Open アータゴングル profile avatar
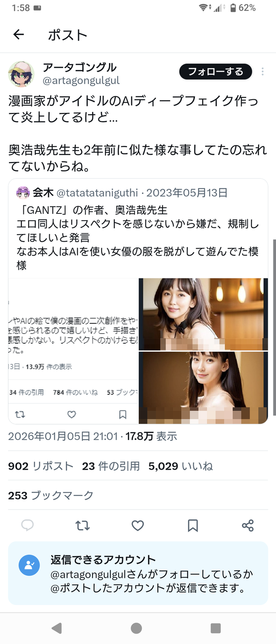The image size is (276, 644). 21,74
